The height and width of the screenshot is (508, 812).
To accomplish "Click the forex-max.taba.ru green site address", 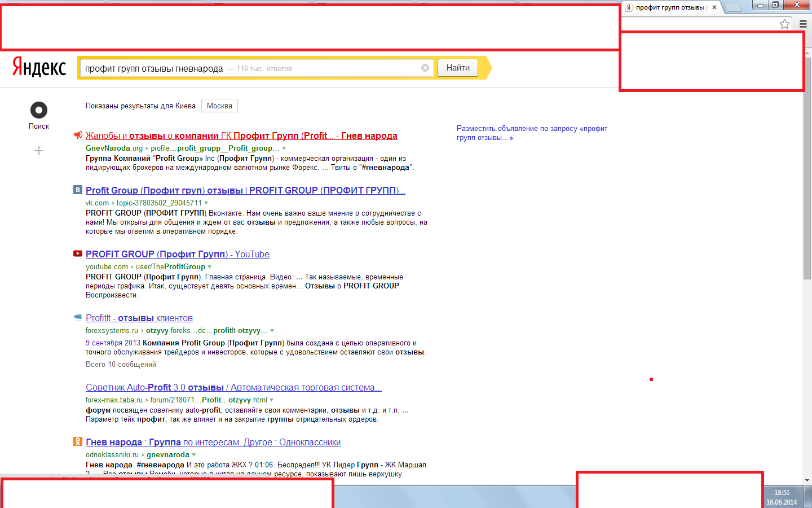I will [114, 400].
